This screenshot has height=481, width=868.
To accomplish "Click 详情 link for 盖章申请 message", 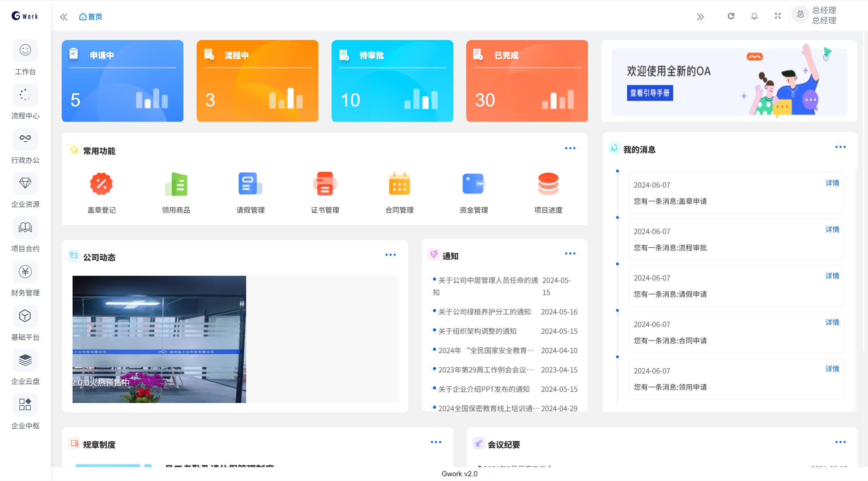I will [832, 183].
